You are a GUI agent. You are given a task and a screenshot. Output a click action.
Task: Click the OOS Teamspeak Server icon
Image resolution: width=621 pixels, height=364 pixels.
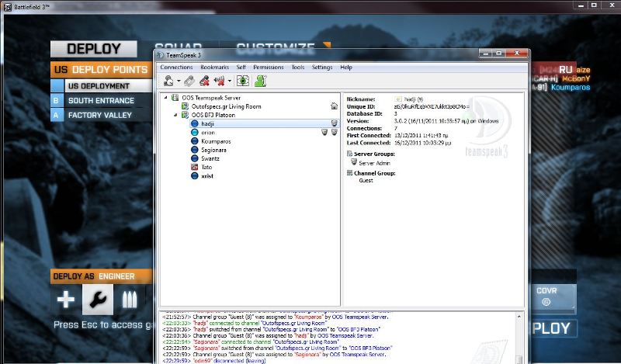[175, 98]
